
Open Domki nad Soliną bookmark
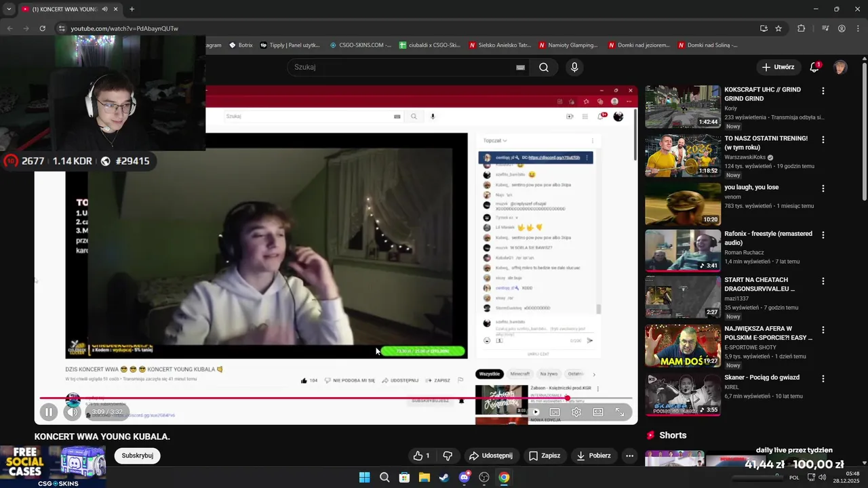(x=707, y=45)
